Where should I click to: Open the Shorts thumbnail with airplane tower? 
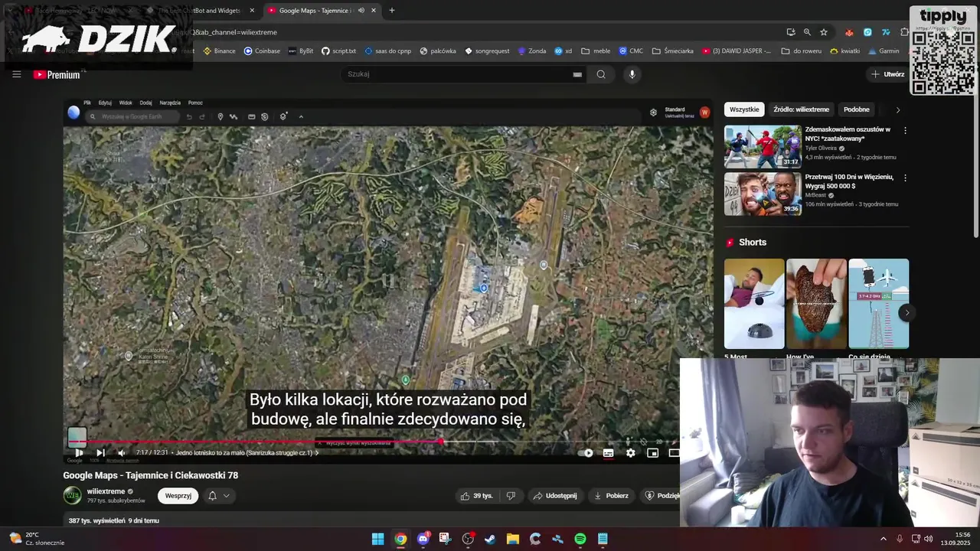click(x=879, y=304)
